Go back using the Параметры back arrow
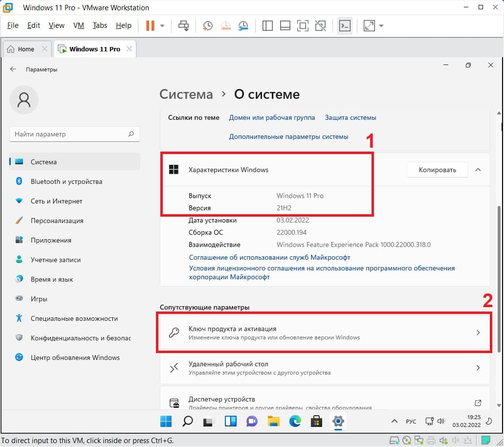Screen dimensions: 504x447 pos(13,69)
